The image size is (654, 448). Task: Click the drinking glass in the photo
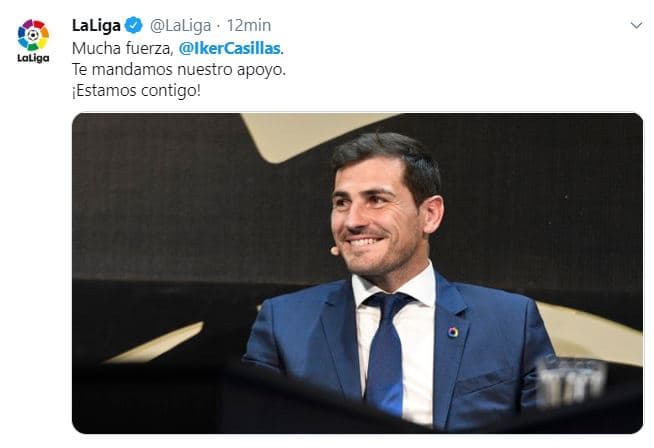(x=570, y=382)
